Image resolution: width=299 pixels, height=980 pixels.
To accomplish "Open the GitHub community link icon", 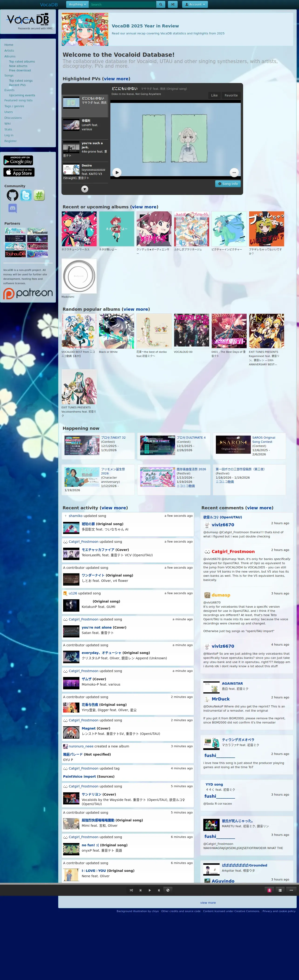I will (13, 195).
